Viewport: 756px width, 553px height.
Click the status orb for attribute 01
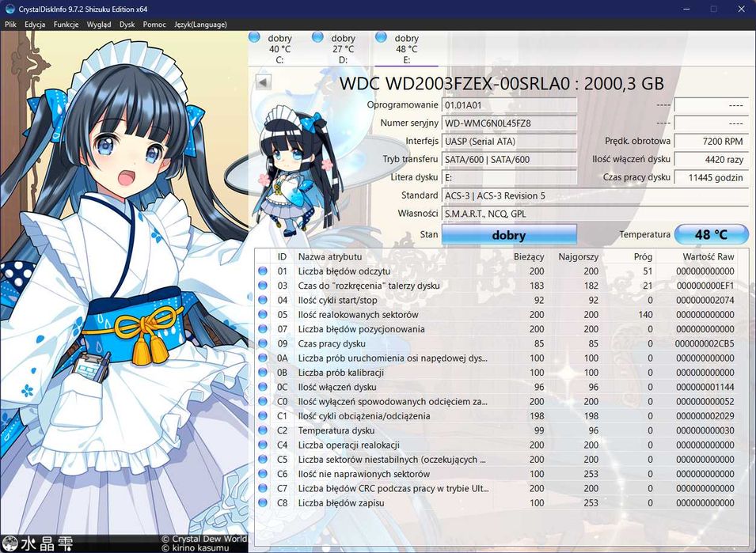(x=263, y=271)
